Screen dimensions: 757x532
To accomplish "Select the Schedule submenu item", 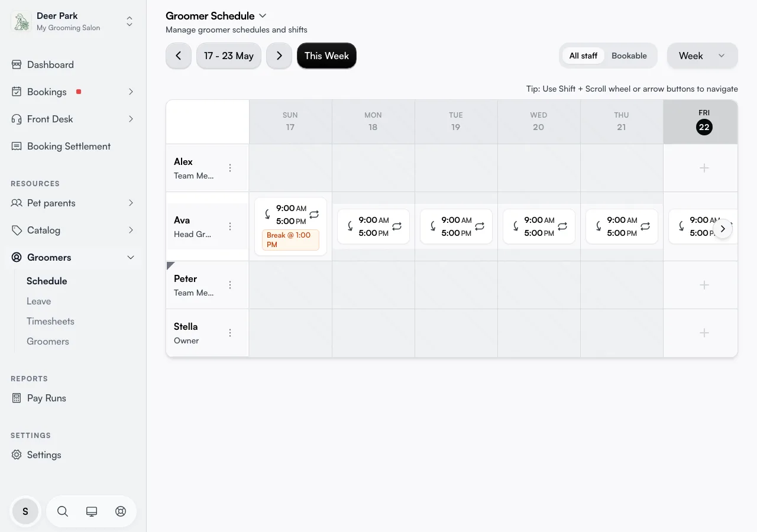I will (47, 281).
